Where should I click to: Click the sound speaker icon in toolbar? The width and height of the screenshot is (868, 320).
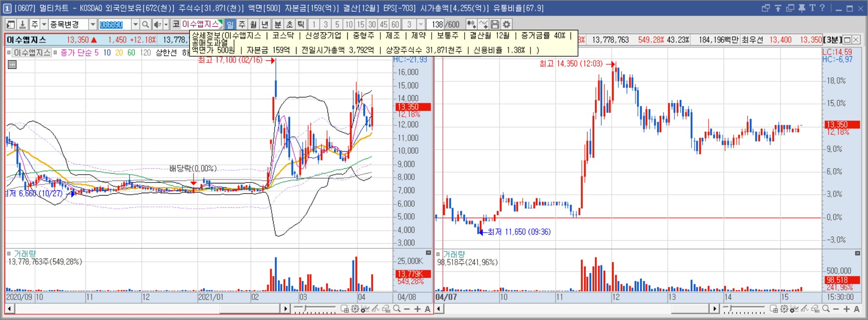[x=157, y=24]
